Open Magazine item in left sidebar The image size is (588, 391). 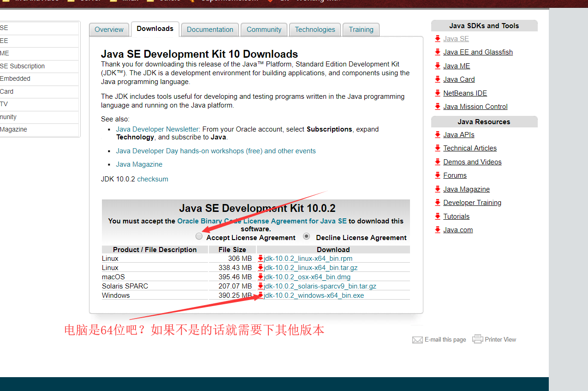13,129
